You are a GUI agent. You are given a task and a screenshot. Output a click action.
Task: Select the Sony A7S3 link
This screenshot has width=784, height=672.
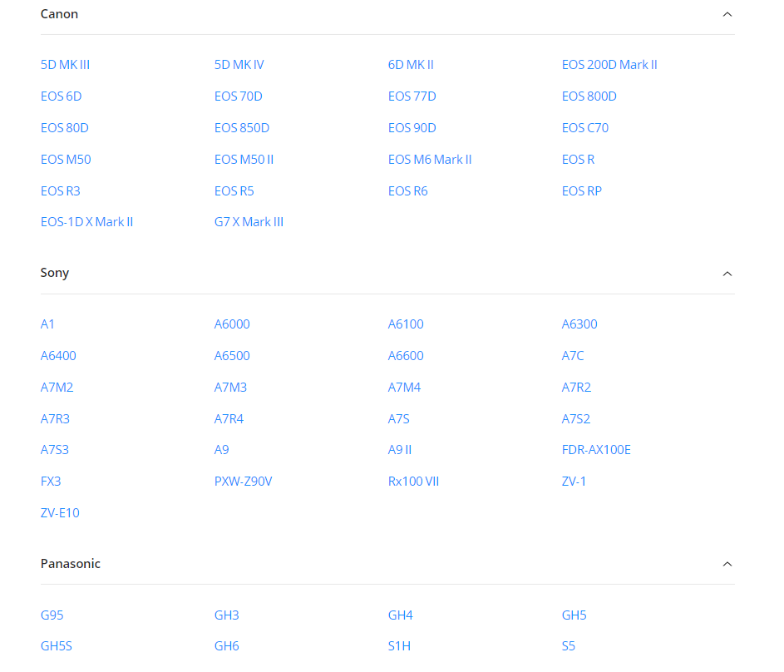pyautogui.click(x=55, y=450)
